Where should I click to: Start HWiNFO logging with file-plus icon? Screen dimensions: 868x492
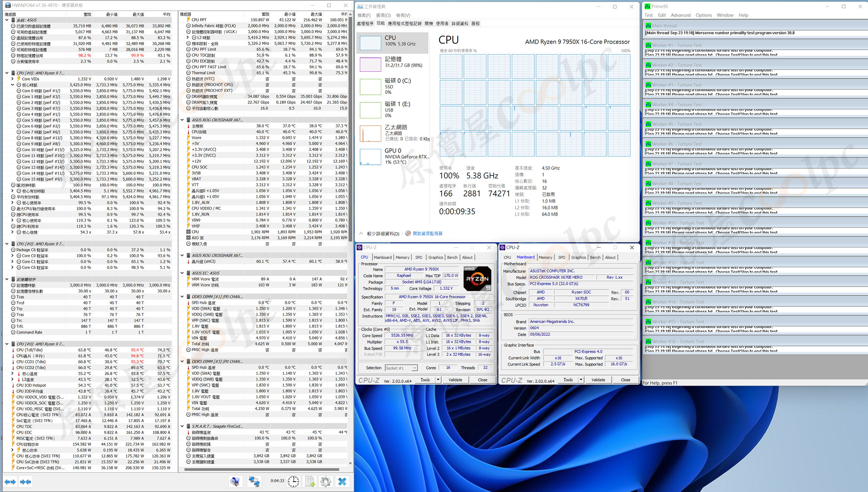point(310,481)
